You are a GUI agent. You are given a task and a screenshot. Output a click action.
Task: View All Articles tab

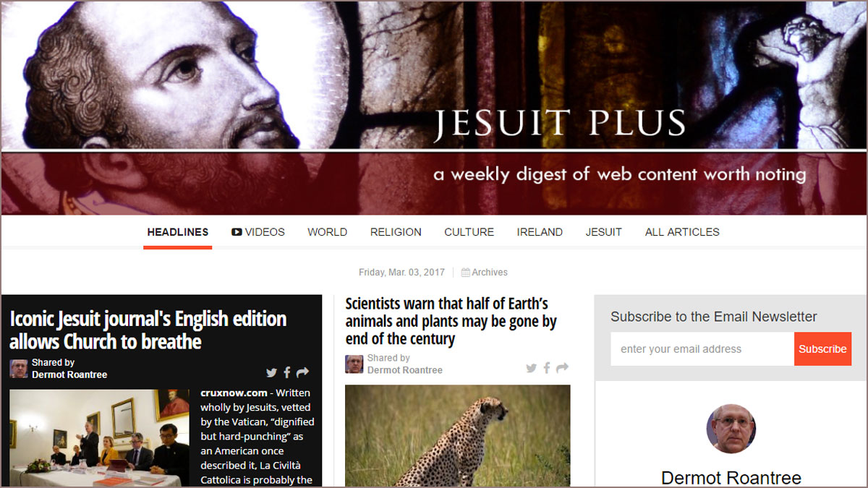682,232
